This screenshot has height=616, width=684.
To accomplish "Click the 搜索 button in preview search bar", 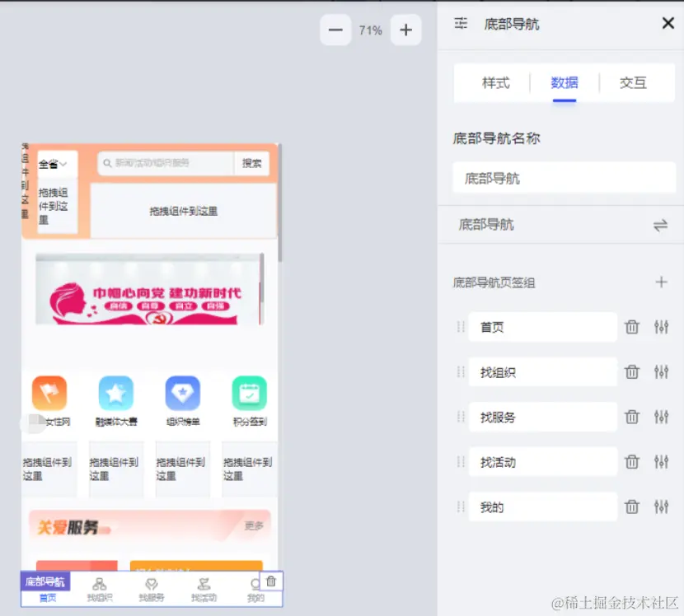I will click(x=251, y=163).
